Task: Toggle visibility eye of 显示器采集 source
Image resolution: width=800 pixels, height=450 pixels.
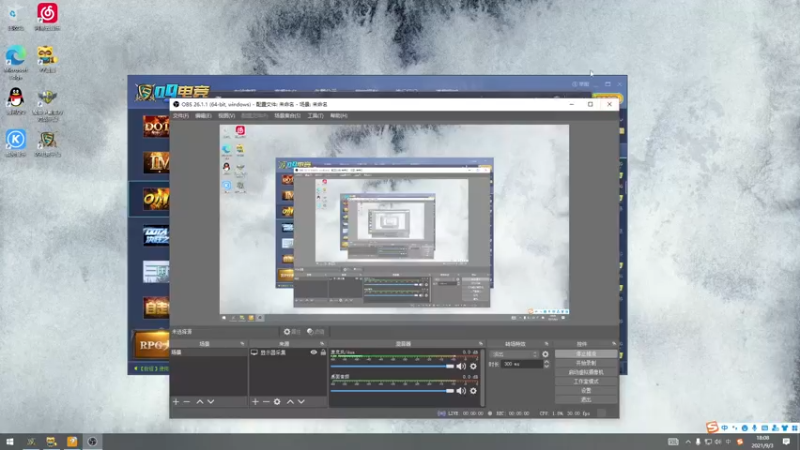Action: coord(314,352)
